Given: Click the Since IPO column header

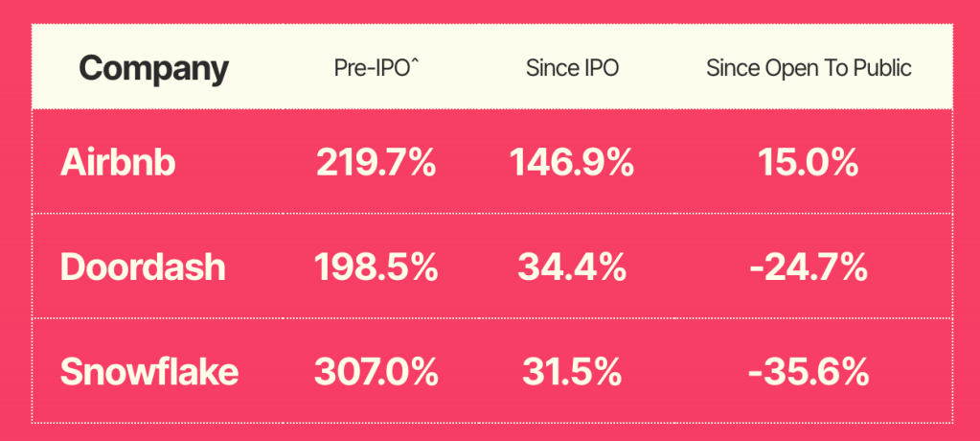Looking at the screenshot, I should [x=572, y=69].
